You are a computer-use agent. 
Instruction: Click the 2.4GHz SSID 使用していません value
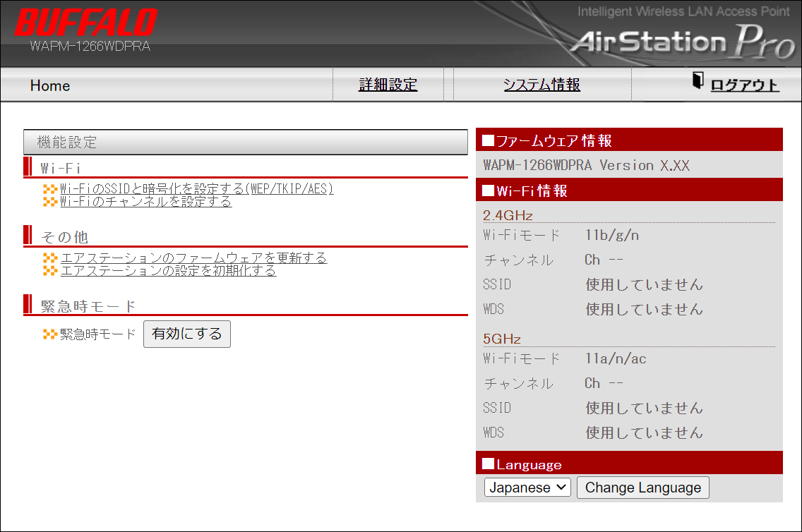[x=645, y=284]
